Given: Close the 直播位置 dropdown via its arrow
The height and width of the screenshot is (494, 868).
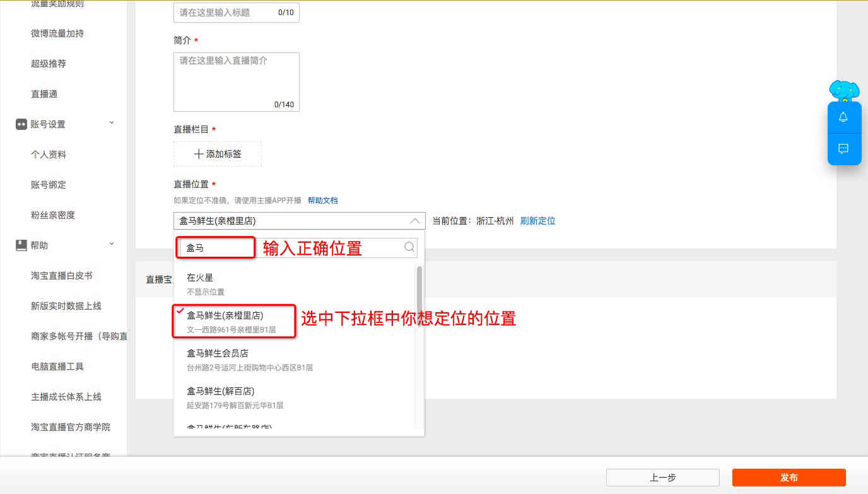Looking at the screenshot, I should pyautogui.click(x=414, y=221).
